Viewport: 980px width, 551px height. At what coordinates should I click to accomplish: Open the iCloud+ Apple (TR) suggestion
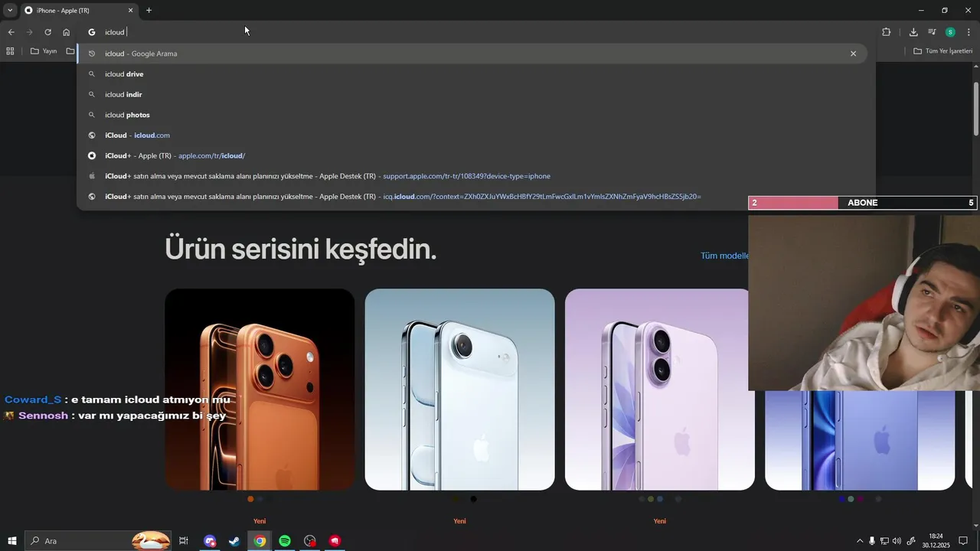point(472,155)
